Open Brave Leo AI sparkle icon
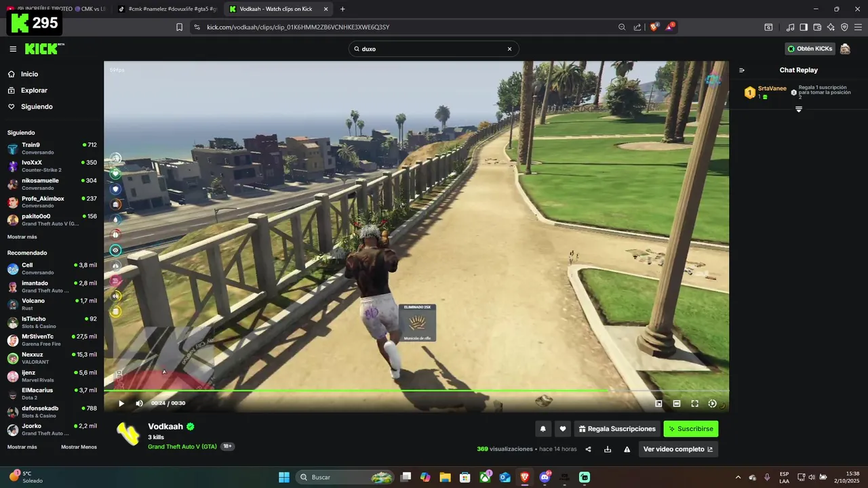This screenshot has height=488, width=868. tap(831, 27)
